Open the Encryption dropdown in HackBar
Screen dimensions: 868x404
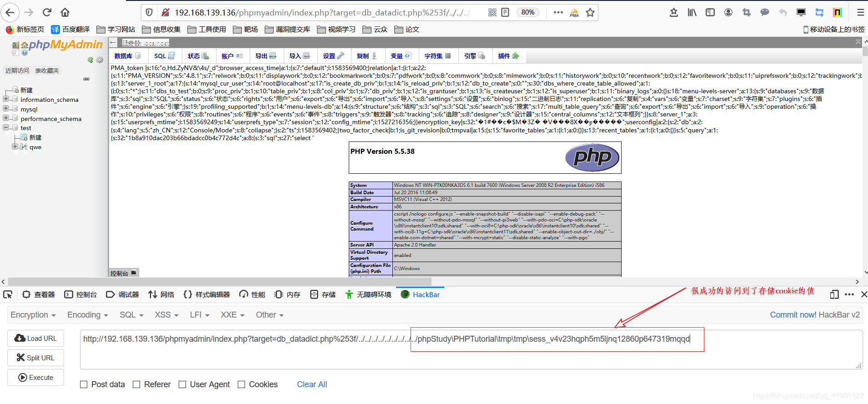(x=33, y=315)
